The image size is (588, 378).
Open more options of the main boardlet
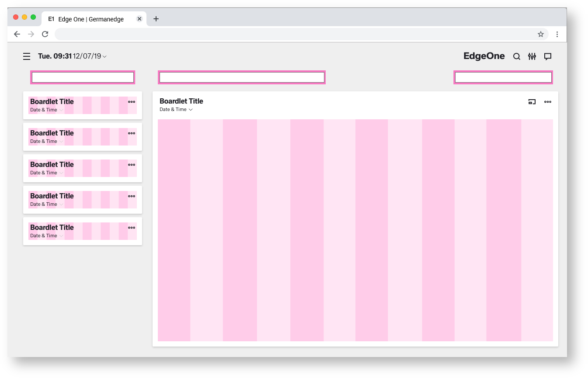(x=548, y=102)
